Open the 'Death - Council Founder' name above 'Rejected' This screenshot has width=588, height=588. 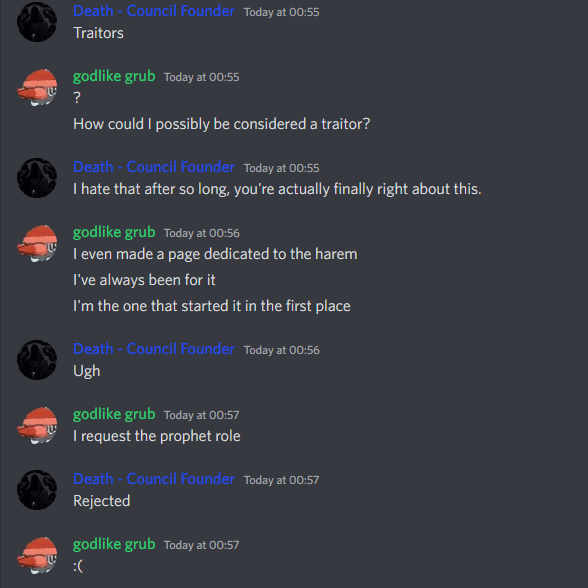pos(154,479)
